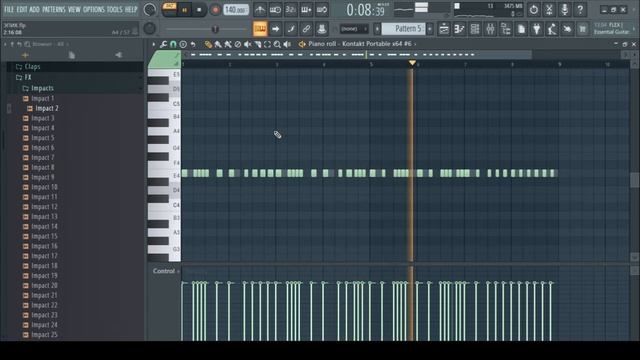Add a new pattern with the plus button

coord(430,29)
